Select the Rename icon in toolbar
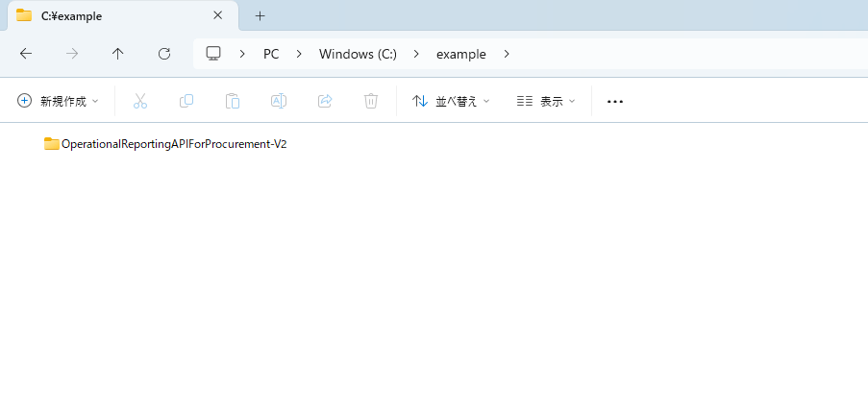868x412 pixels. tap(279, 101)
